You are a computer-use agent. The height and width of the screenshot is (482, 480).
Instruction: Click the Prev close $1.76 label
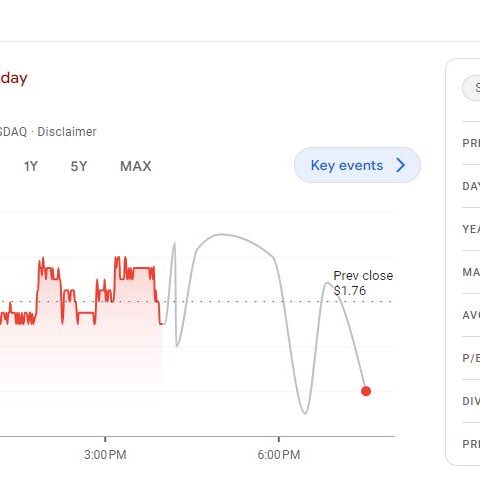(x=363, y=283)
